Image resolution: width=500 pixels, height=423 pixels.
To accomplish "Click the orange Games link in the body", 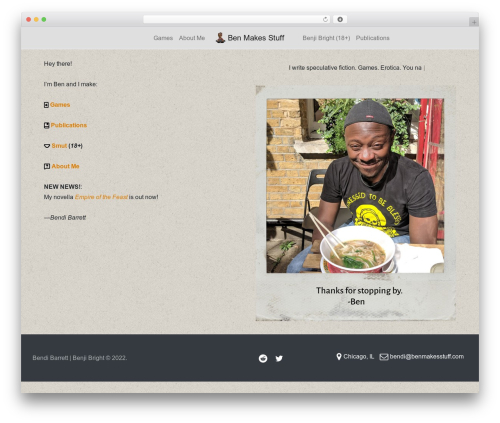I will pyautogui.click(x=60, y=105).
